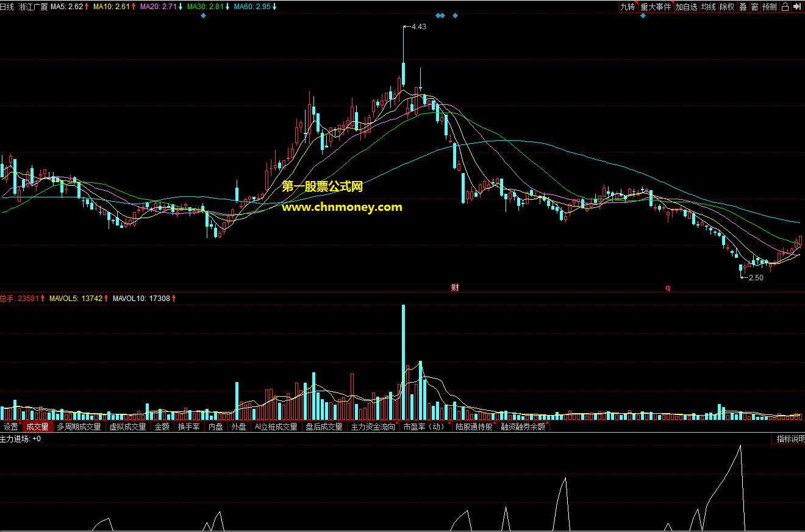The image size is (805, 532).
Task: Open 陆股通持股 indicator tab
Action: tap(474, 427)
